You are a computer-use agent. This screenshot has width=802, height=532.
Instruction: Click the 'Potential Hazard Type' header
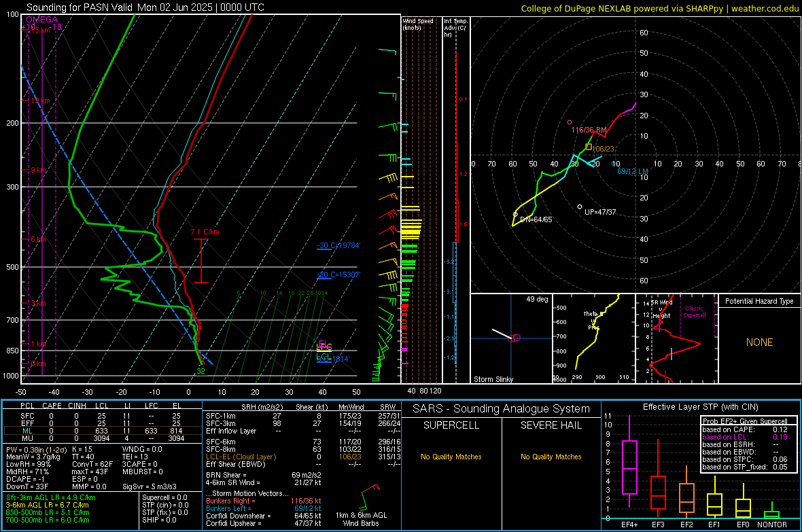759,301
